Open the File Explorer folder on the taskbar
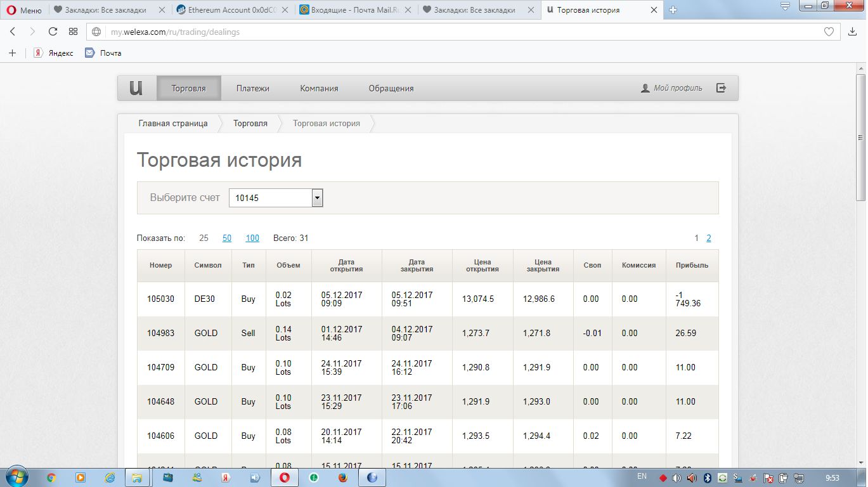Screen dimensions: 868x487 tap(136, 477)
